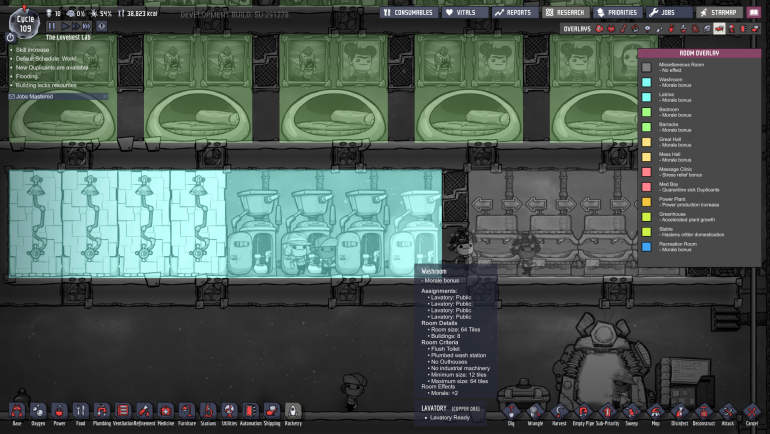Select the Mop tool

(656, 411)
